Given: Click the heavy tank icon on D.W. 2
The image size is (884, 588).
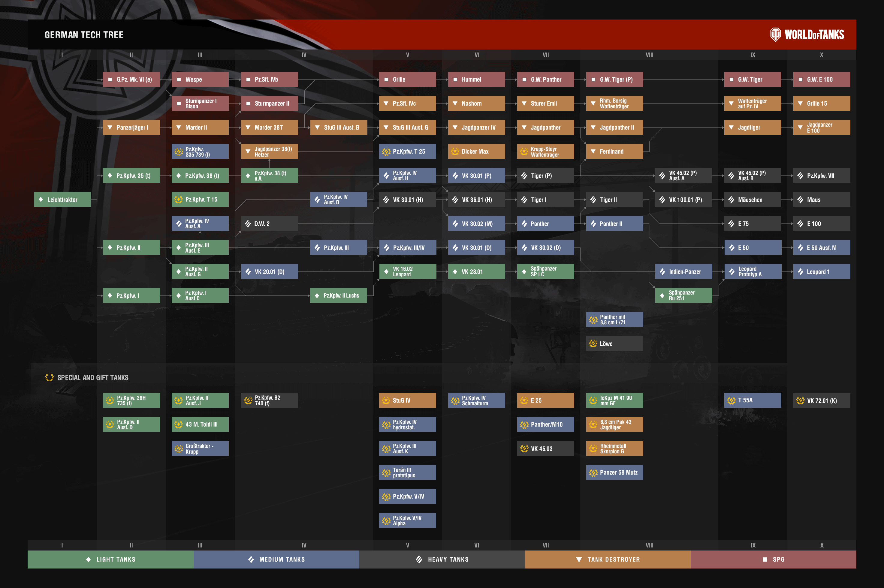Looking at the screenshot, I should [x=248, y=223].
